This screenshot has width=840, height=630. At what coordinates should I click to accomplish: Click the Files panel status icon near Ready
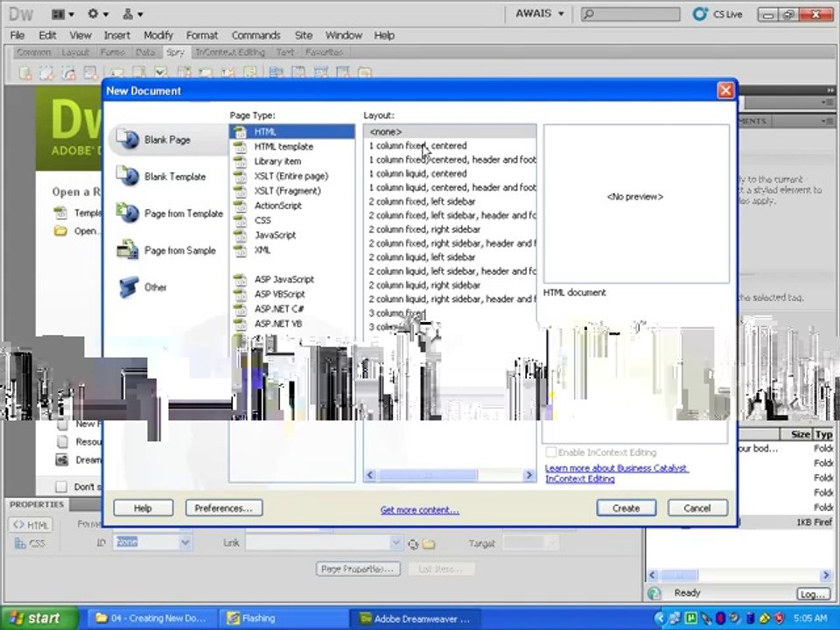point(654,593)
